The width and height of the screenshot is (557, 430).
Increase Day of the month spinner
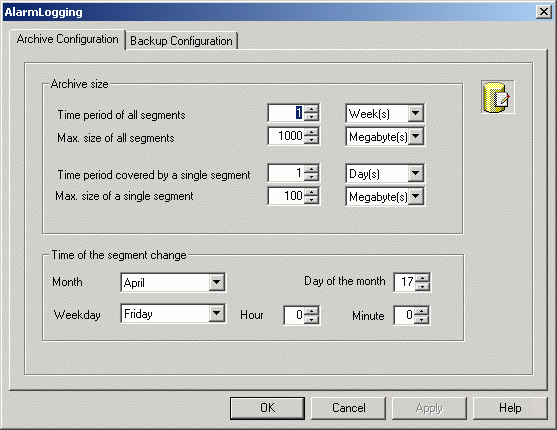422,278
